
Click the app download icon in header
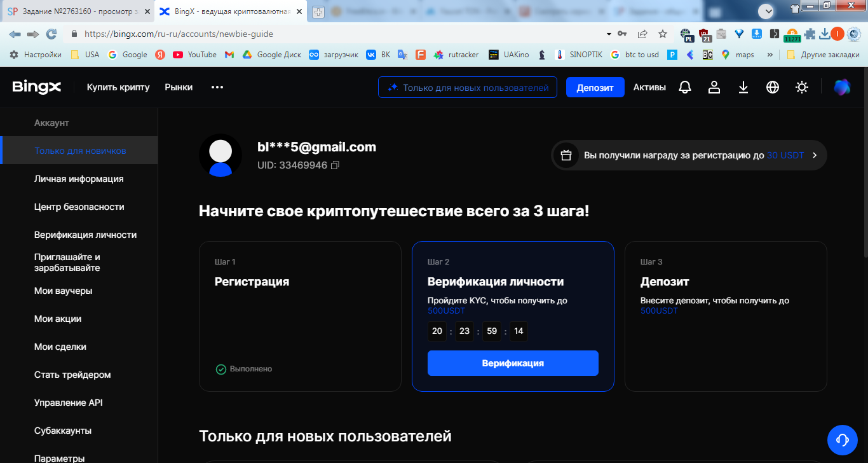point(743,87)
